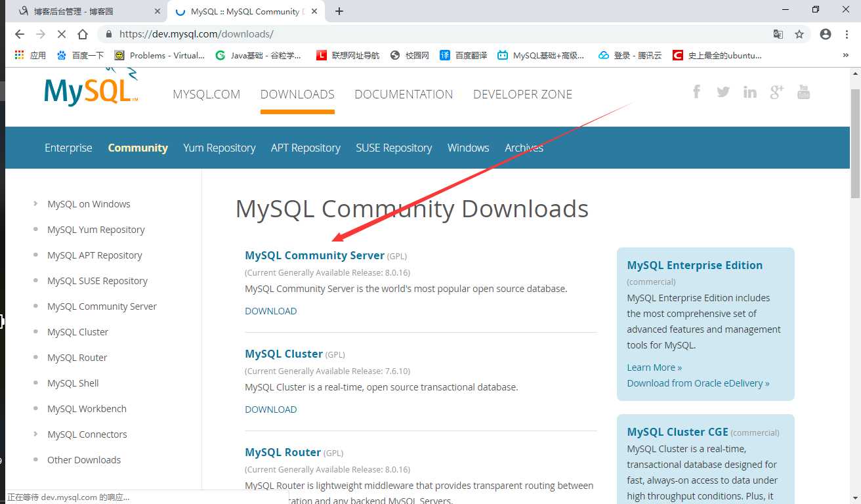
Task: Click the browser back arrow
Action: pyautogui.click(x=19, y=34)
